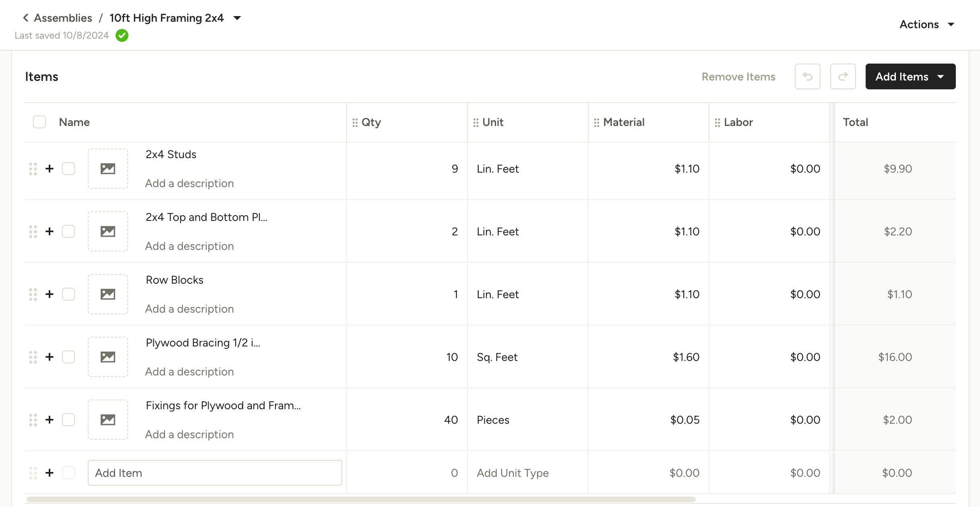Click Add a description under Fixings for Plywood
This screenshot has height=507, width=980.
click(x=189, y=434)
